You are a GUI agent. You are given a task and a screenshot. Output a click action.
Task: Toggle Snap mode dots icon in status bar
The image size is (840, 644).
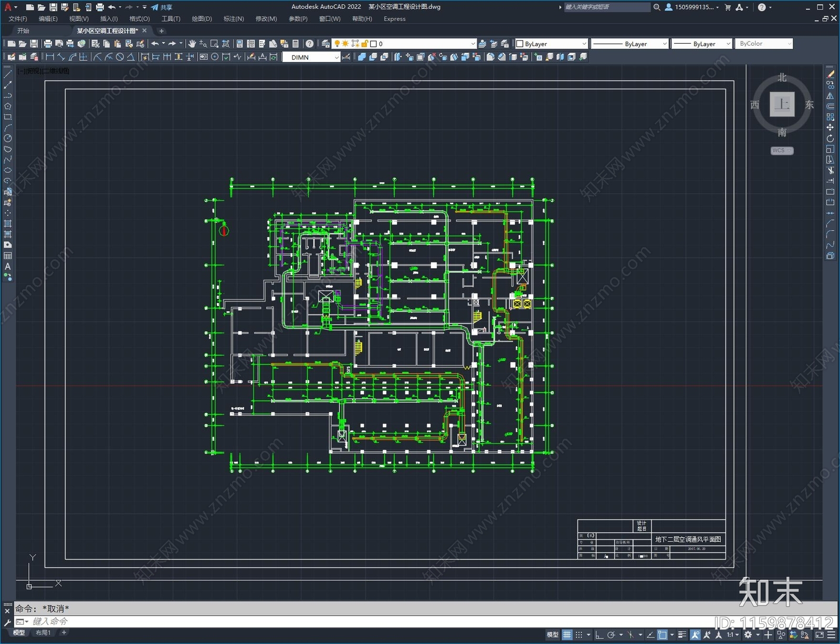(x=579, y=635)
